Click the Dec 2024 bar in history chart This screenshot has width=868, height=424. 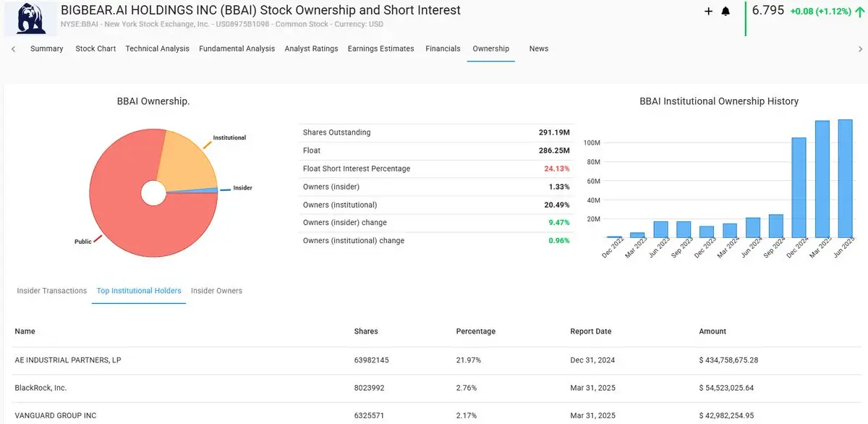[x=799, y=187]
